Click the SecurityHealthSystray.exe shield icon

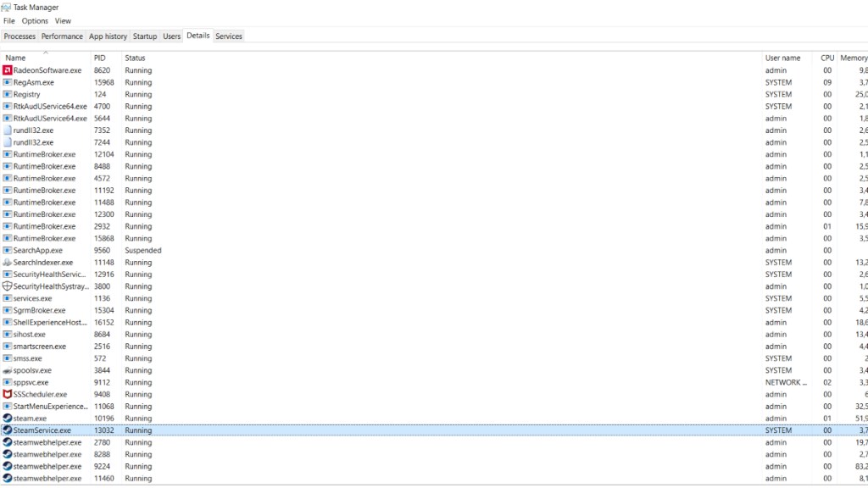8,286
